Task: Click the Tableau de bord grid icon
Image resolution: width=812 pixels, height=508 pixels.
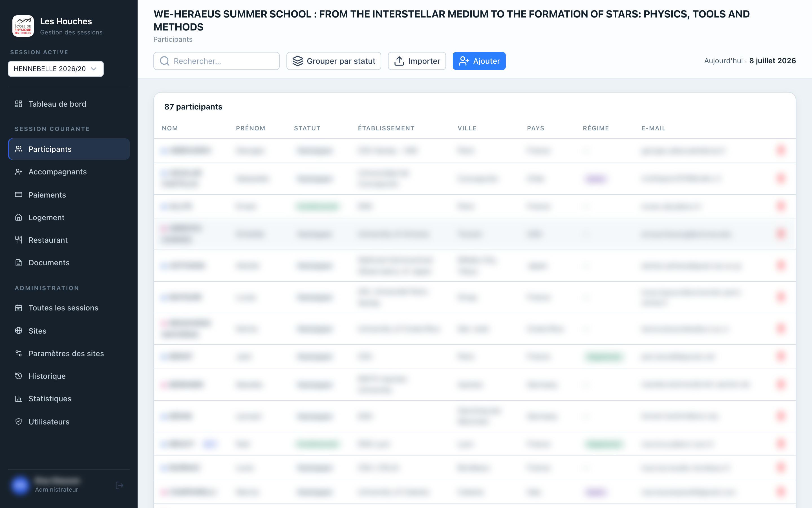Action: coord(19,104)
